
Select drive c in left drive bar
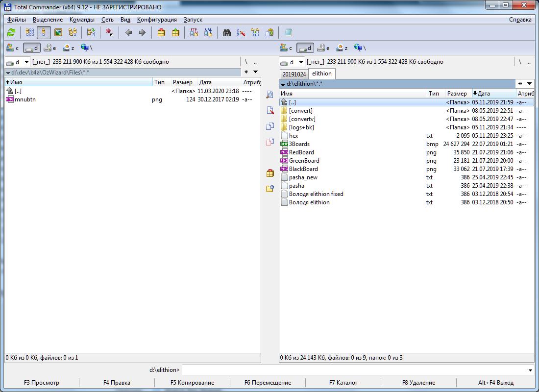[x=12, y=48]
